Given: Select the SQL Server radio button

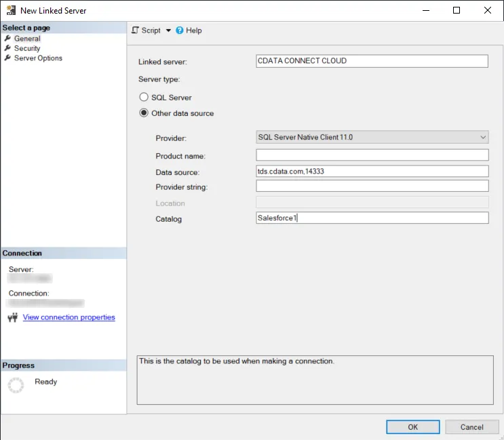Looking at the screenshot, I should (x=144, y=98).
